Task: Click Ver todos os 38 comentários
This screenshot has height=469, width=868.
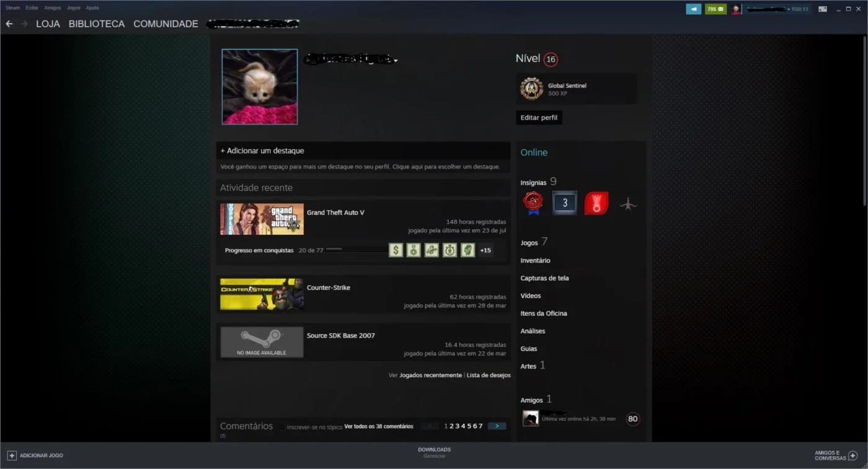Action: [379, 426]
